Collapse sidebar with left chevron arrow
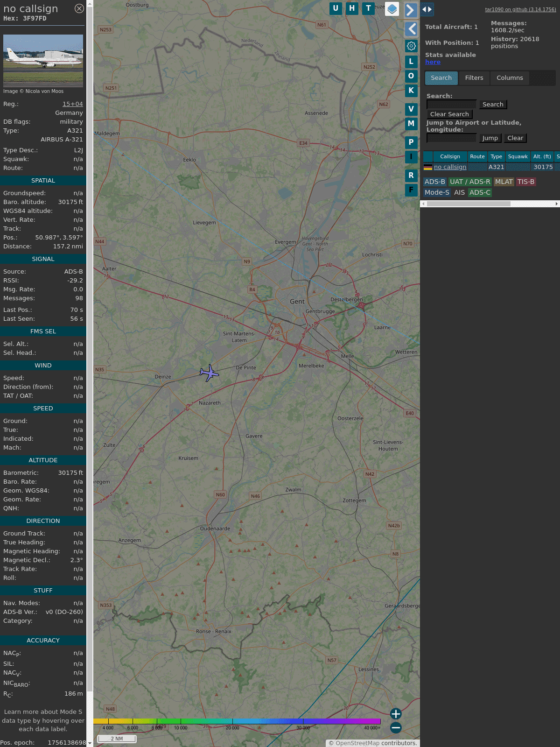 (411, 29)
